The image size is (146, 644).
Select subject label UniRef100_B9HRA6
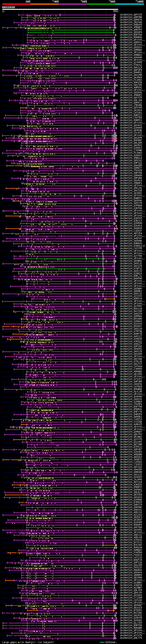click(x=131, y=37)
